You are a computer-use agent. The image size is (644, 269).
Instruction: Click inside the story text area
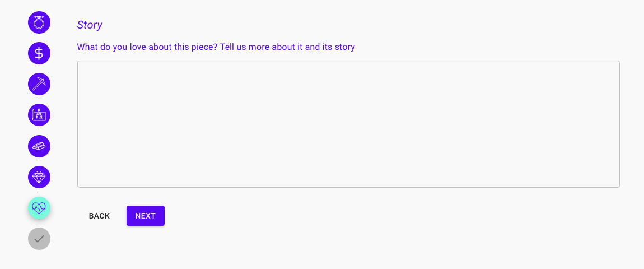348,124
